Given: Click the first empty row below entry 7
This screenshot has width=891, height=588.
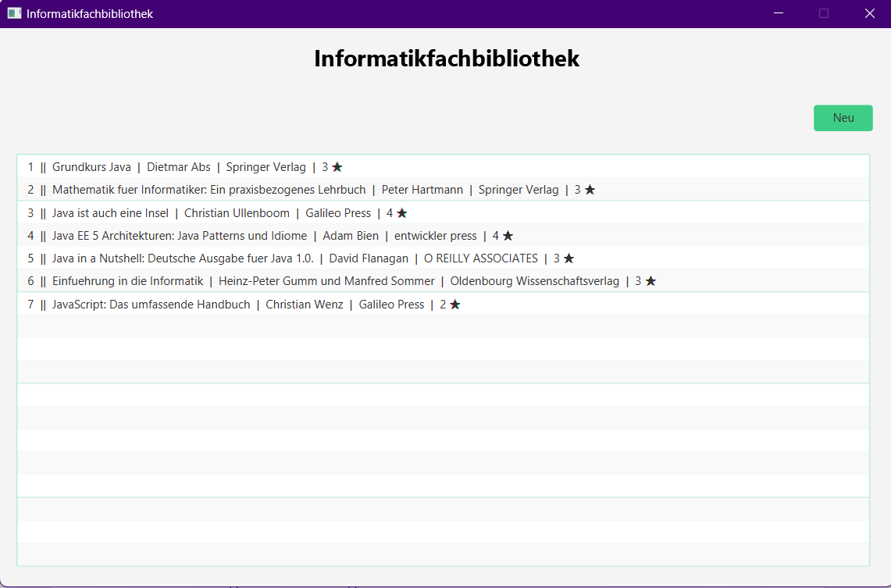Looking at the screenshot, I should (x=443, y=326).
